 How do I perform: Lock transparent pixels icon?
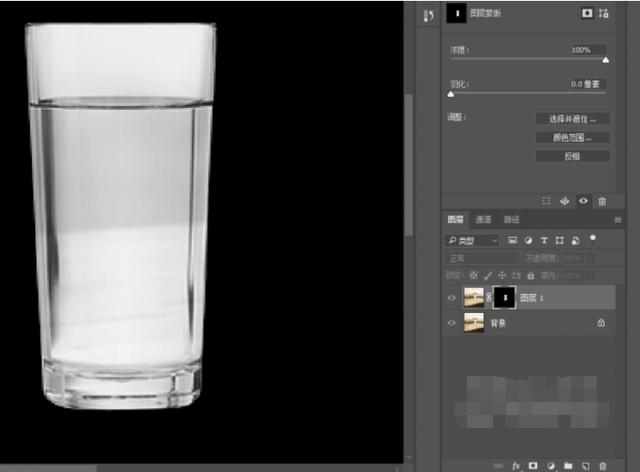pos(473,276)
